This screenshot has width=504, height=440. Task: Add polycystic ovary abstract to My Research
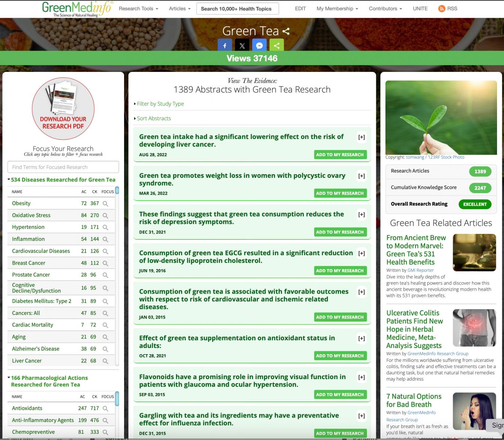pyautogui.click(x=340, y=193)
